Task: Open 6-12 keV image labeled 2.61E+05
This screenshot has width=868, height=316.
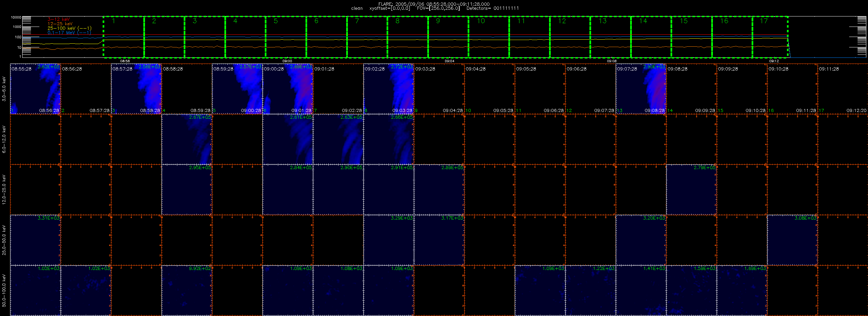Action: (288, 139)
